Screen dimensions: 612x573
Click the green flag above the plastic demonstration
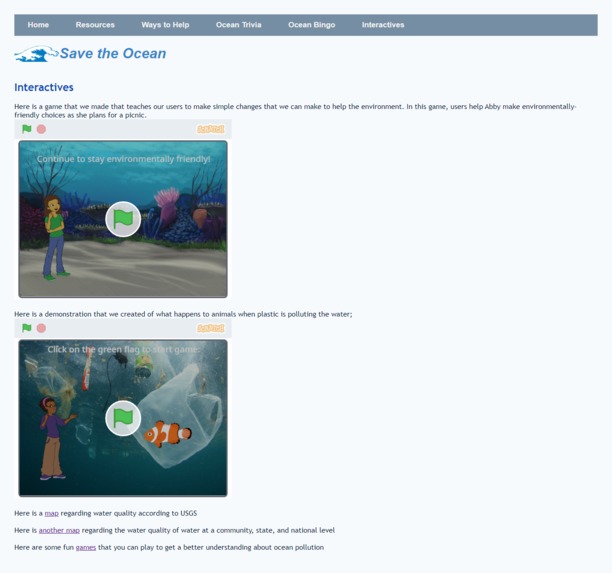coord(27,328)
